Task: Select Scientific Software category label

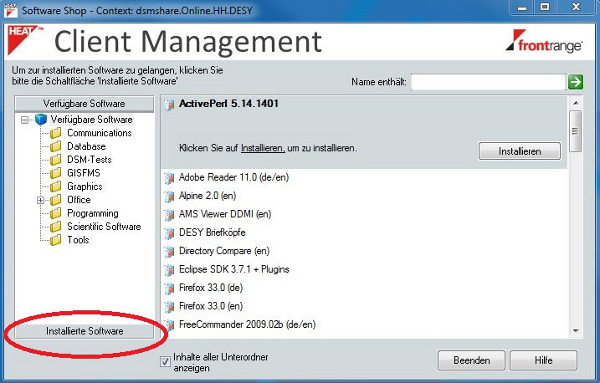Action: [104, 227]
